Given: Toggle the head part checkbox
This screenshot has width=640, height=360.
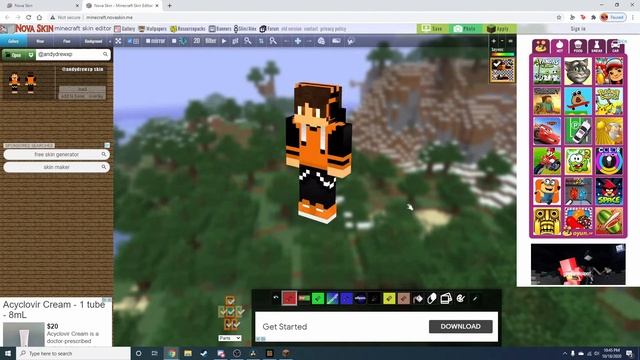Looking at the screenshot, I should [230, 301].
